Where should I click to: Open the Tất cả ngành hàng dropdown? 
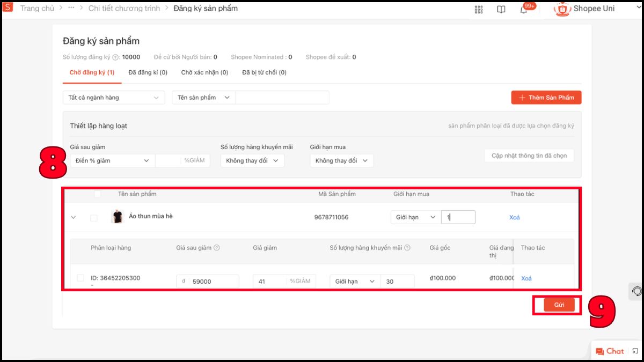point(114,98)
